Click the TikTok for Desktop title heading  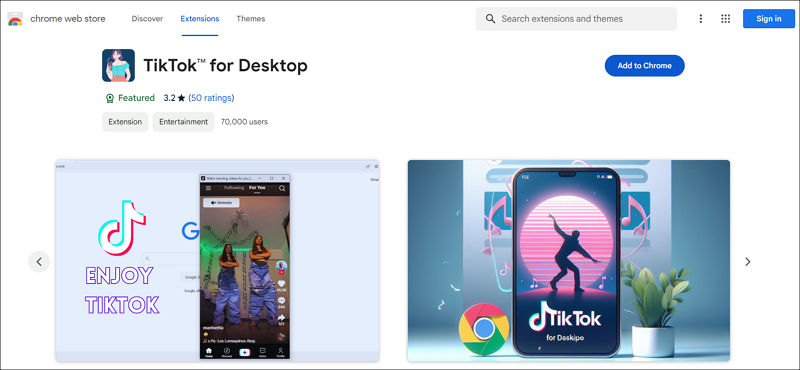(x=225, y=65)
